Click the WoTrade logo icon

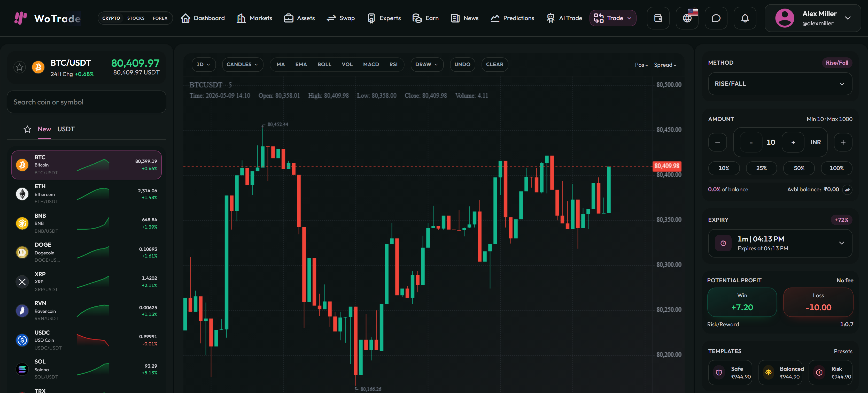coord(21,18)
